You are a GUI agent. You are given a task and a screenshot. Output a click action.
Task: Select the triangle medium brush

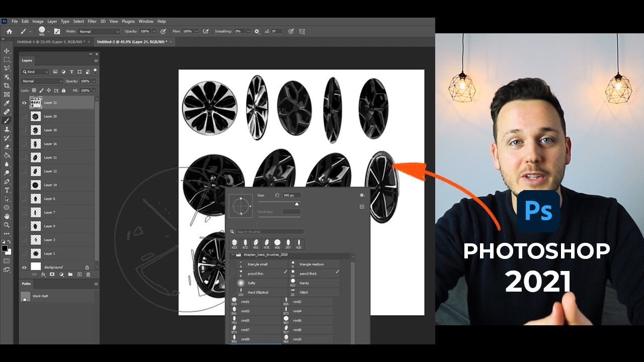[315, 264]
